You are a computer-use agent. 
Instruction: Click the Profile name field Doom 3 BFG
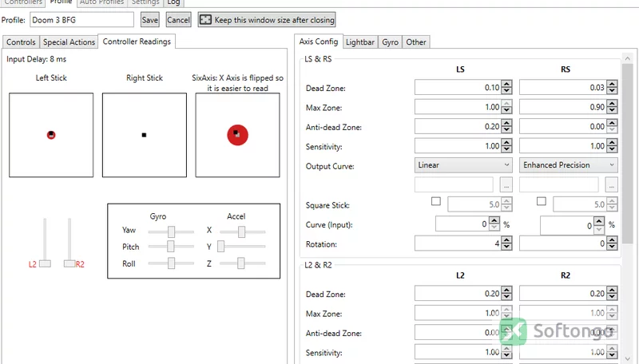(81, 20)
